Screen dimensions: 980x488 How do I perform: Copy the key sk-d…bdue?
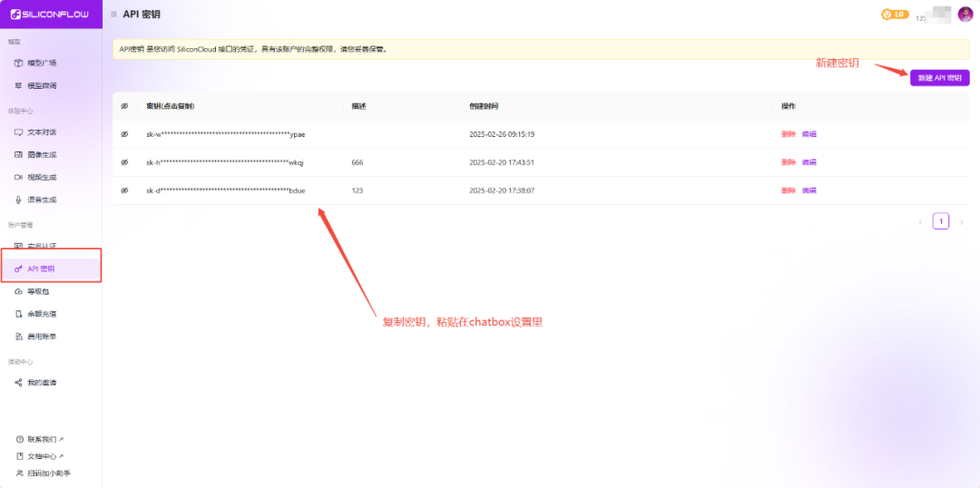pyautogui.click(x=226, y=190)
